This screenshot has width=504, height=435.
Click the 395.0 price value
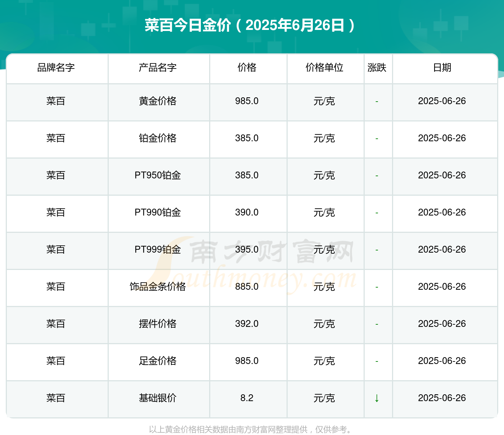pos(247,249)
